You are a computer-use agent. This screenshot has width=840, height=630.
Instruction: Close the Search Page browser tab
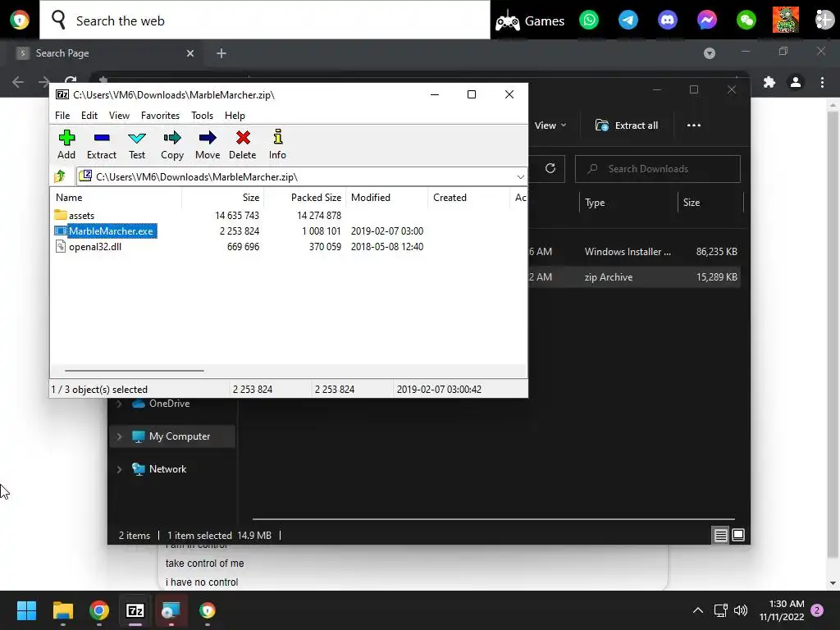tap(190, 53)
